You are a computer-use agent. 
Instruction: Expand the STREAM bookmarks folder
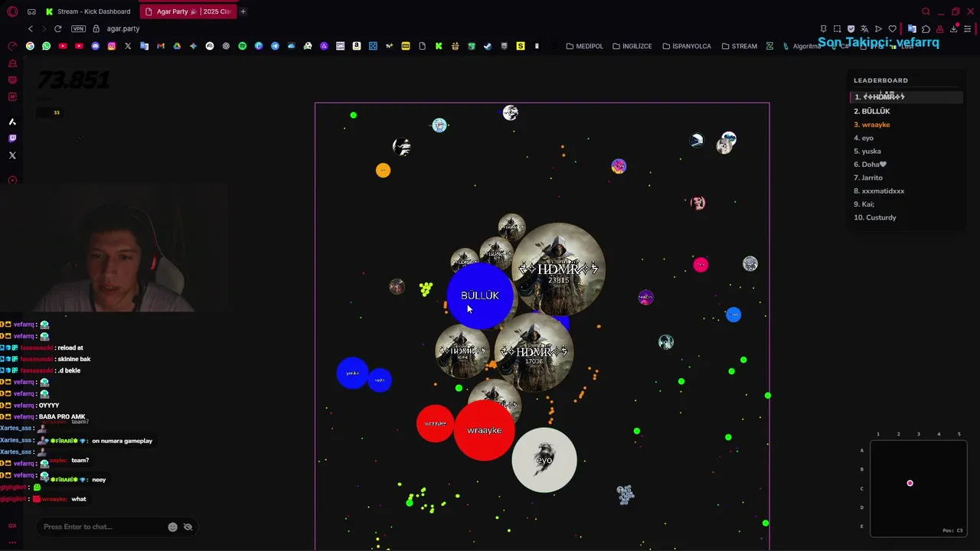740,46
